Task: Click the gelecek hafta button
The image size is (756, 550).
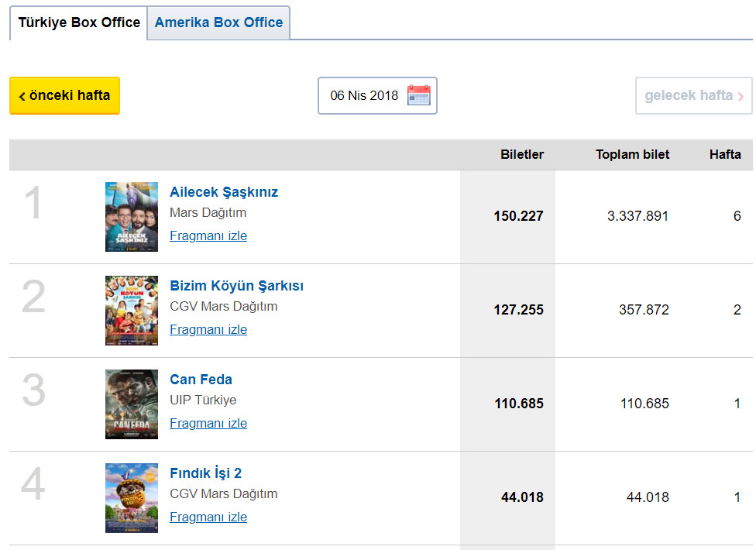Action: 693,95
